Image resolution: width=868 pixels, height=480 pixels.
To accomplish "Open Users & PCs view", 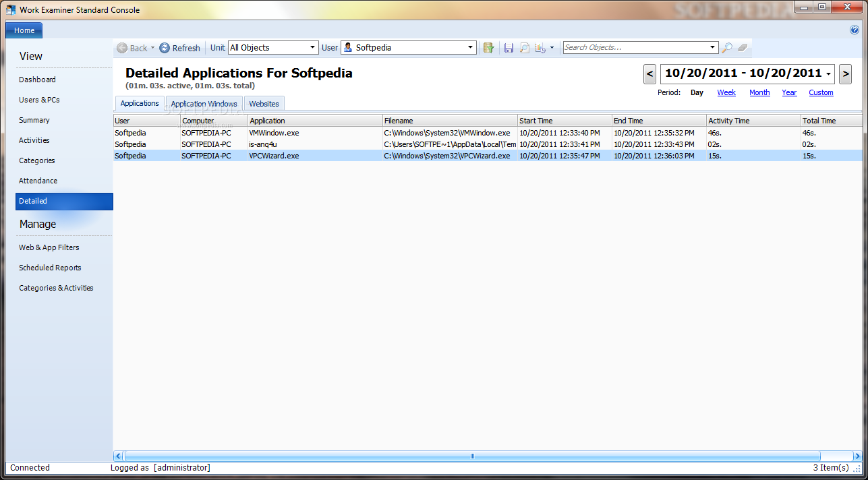I will [x=39, y=100].
